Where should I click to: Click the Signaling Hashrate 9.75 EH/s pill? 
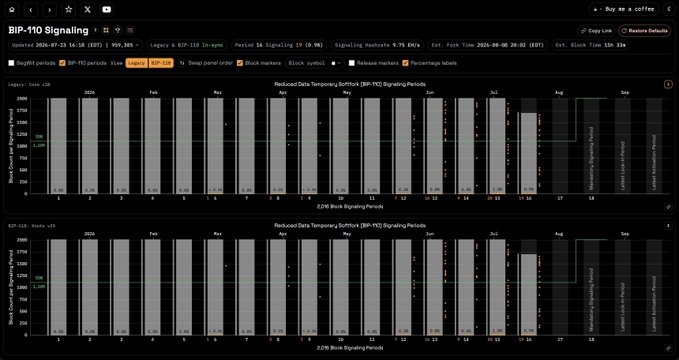click(378, 45)
